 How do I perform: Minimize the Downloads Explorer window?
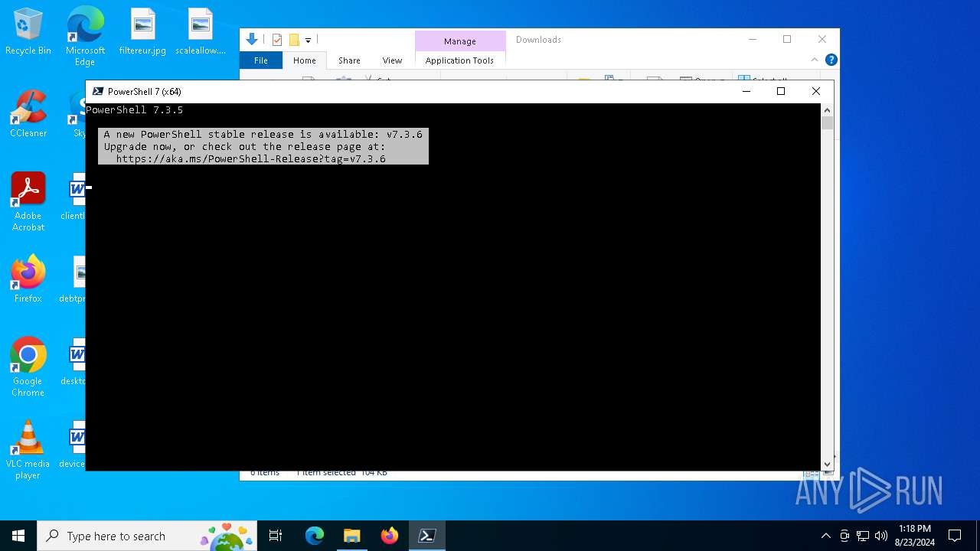click(x=753, y=39)
